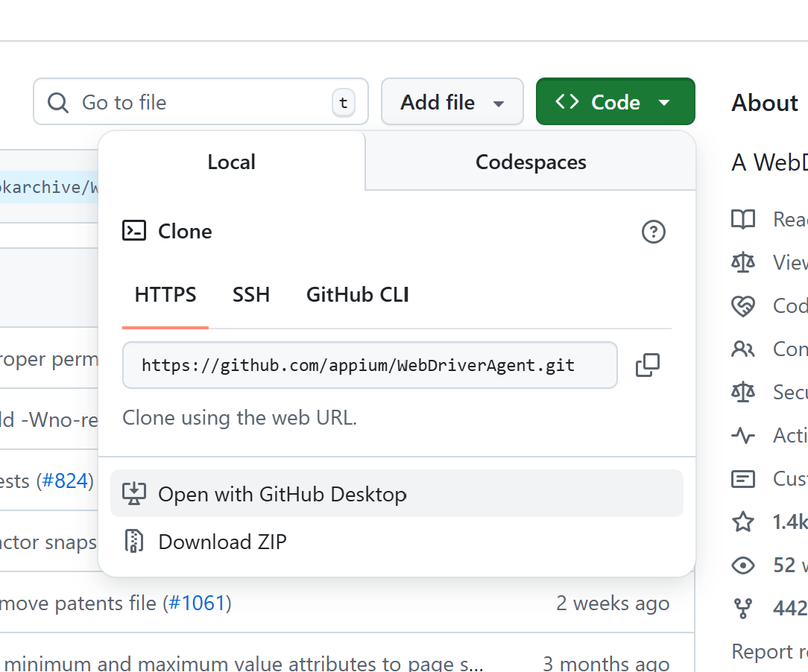
Task: Open the #824 pull request link
Action: point(65,481)
